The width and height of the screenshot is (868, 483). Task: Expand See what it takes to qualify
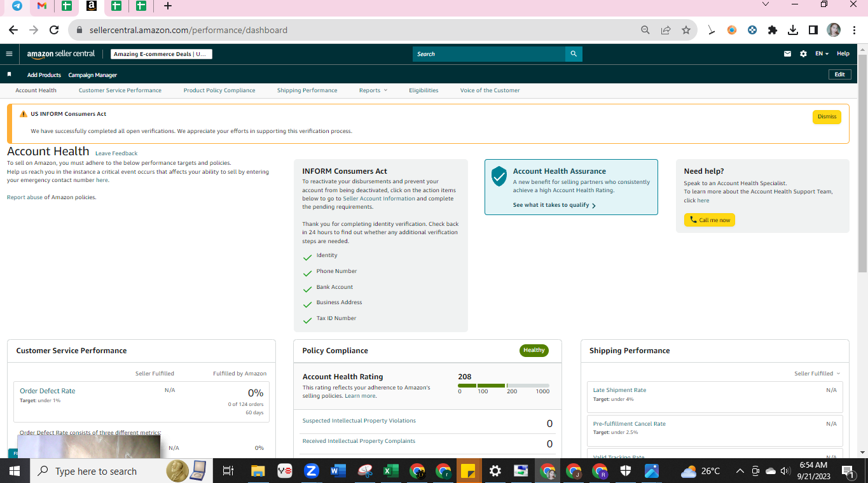[554, 206]
